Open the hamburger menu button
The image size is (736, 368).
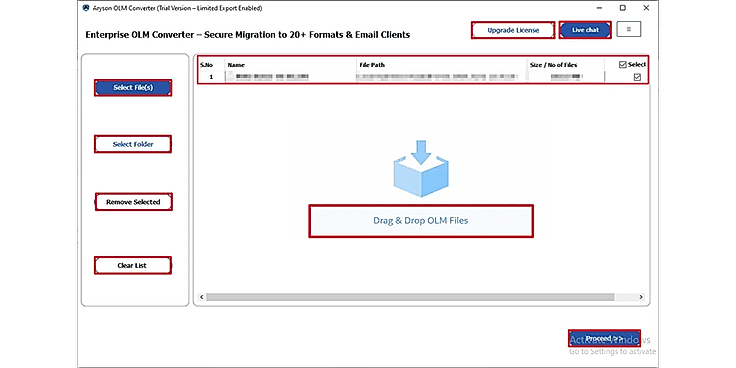(x=629, y=30)
